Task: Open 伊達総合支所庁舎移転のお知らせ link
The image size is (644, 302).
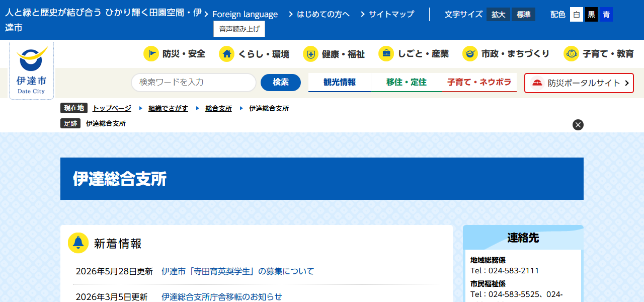Action: (x=222, y=297)
